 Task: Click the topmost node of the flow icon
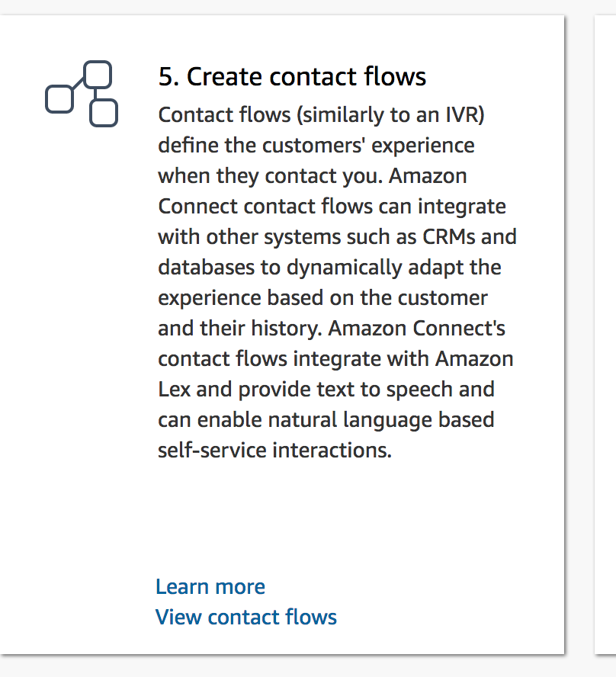tap(98, 75)
